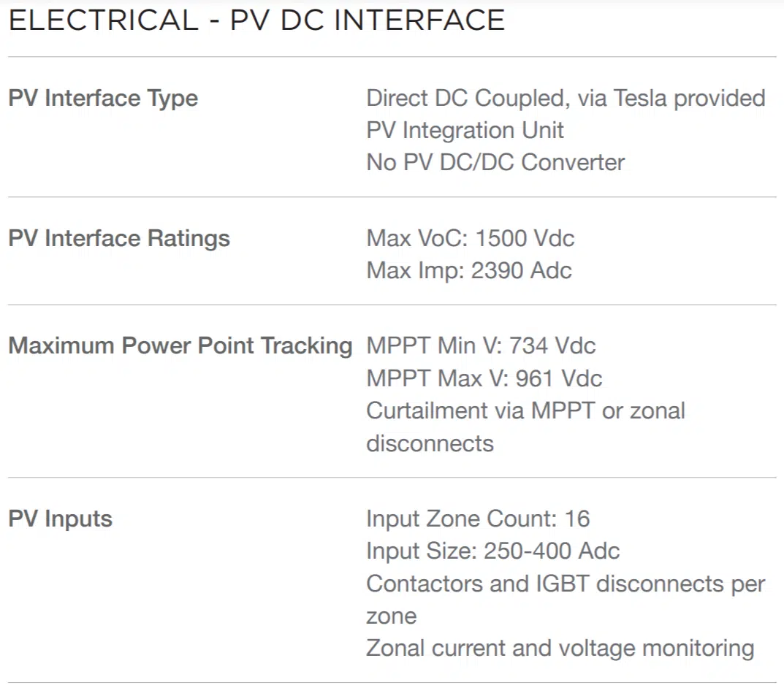
Task: Click the ELECTRICAL - PV DC INTERFACE heading
Action: point(256,20)
